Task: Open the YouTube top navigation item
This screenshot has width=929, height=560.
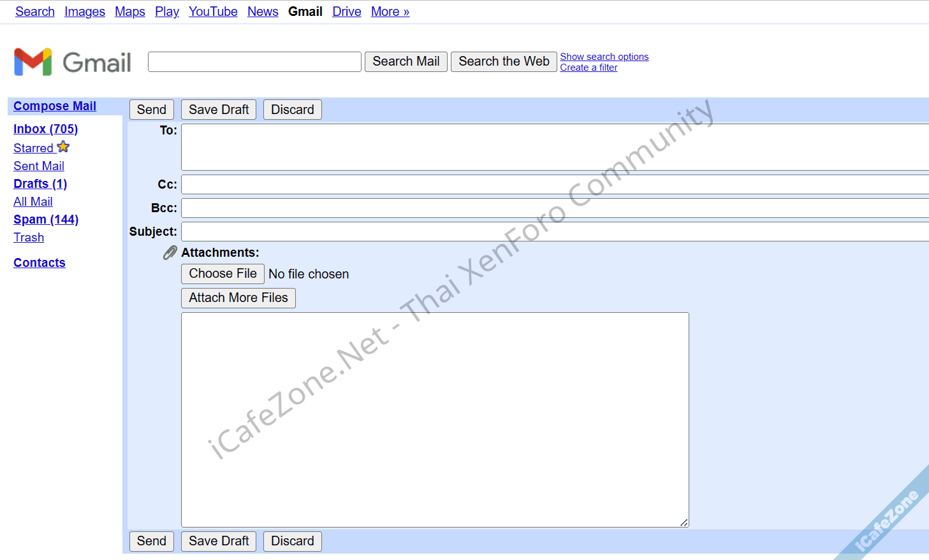Action: 213,11
